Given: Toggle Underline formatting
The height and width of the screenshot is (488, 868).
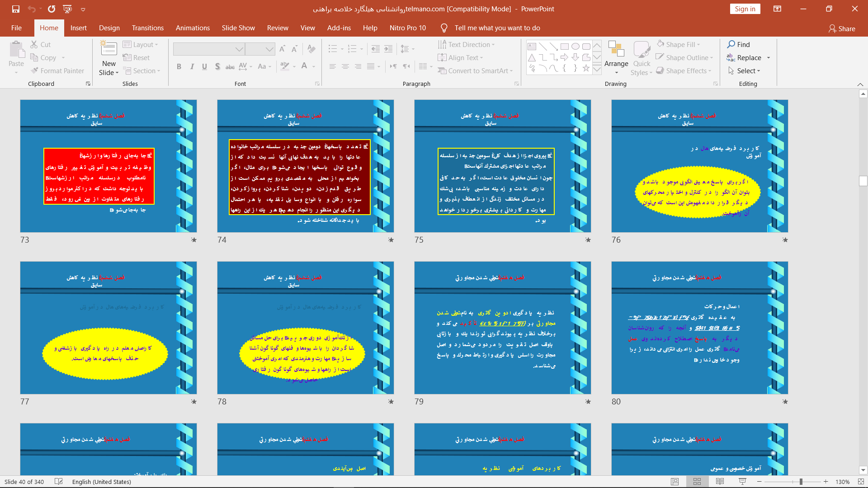Looking at the screenshot, I should point(204,66).
